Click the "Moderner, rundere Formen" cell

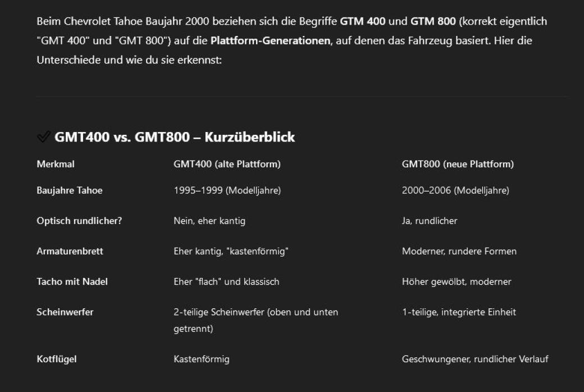click(x=459, y=251)
